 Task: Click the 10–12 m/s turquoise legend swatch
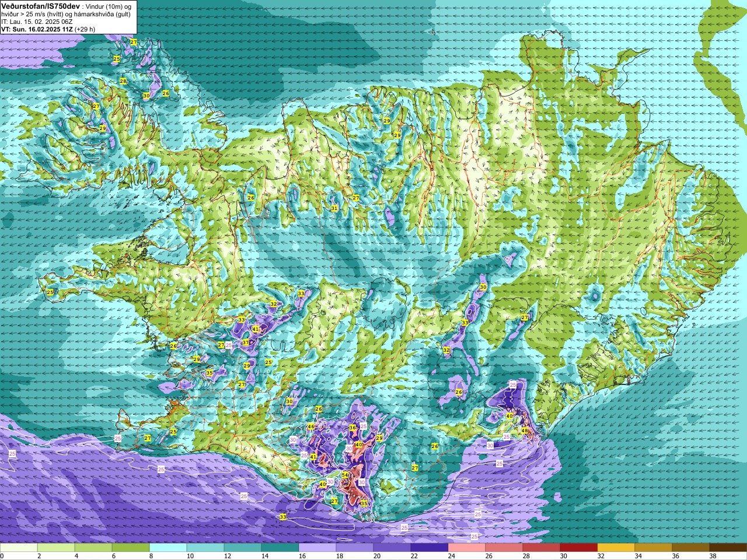pyautogui.click(x=205, y=548)
